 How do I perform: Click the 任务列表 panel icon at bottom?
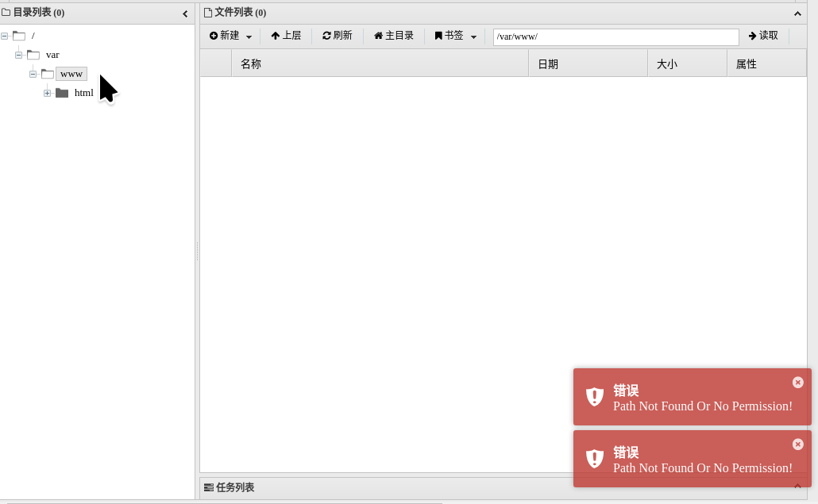(209, 487)
